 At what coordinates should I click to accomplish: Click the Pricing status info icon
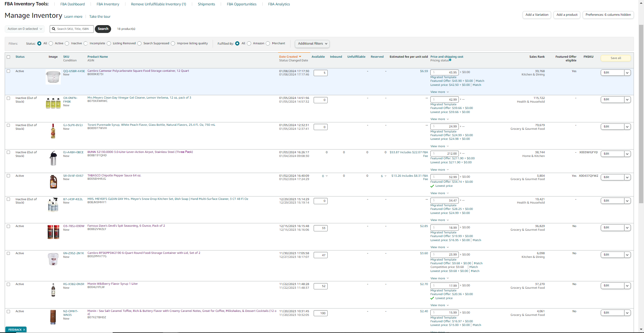tap(450, 60)
